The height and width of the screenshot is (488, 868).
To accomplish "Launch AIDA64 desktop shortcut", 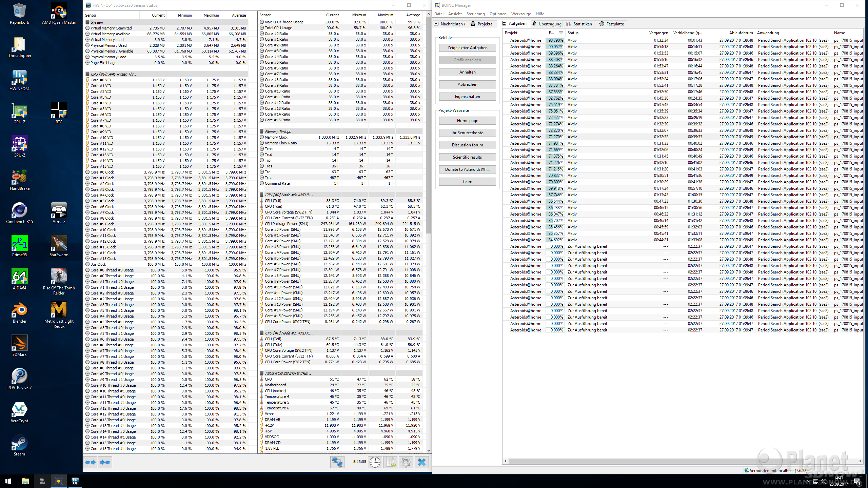I will [x=19, y=280].
